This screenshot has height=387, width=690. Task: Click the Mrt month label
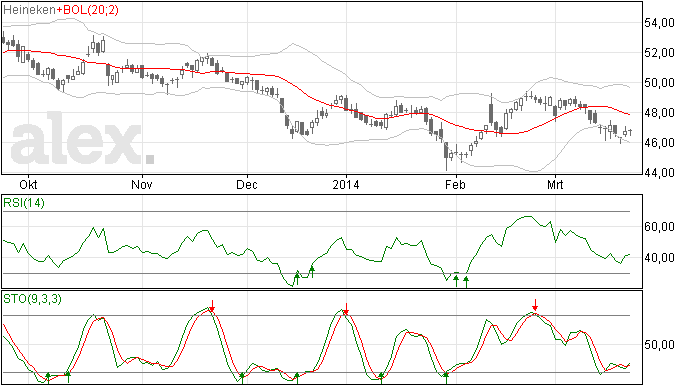point(555,184)
